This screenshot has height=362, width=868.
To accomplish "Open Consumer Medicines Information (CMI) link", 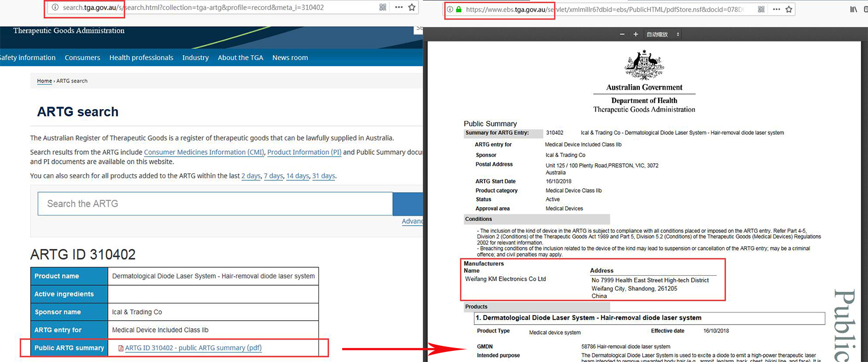I will pos(204,152).
